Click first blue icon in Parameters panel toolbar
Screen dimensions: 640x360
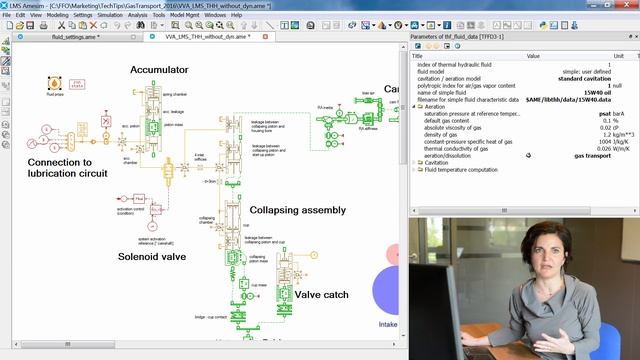pos(418,46)
